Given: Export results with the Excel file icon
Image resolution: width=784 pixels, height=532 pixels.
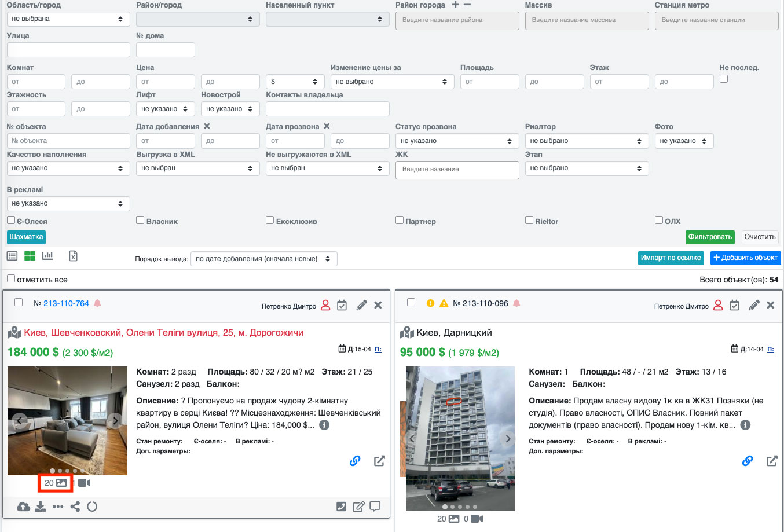Looking at the screenshot, I should click(73, 256).
